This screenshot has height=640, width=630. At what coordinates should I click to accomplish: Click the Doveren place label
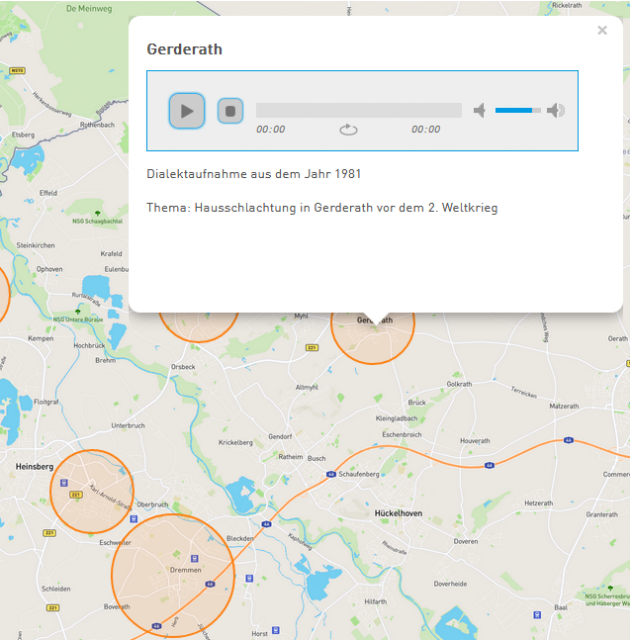466,541
